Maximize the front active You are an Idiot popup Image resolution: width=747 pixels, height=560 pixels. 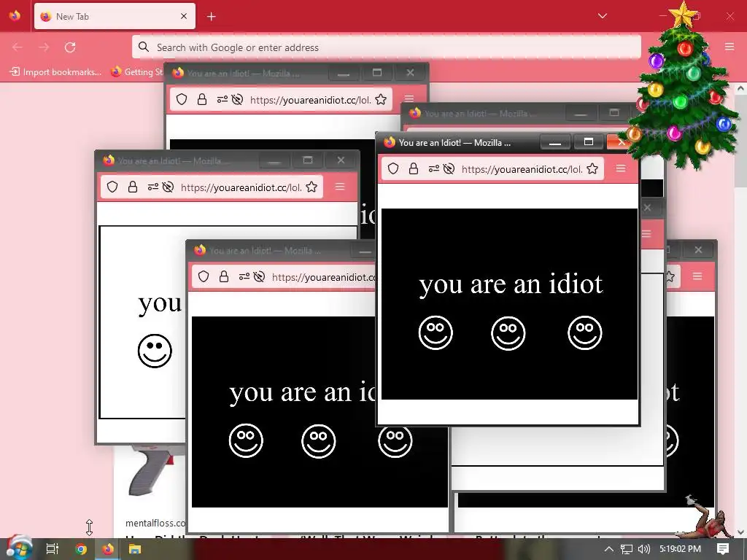tap(589, 141)
